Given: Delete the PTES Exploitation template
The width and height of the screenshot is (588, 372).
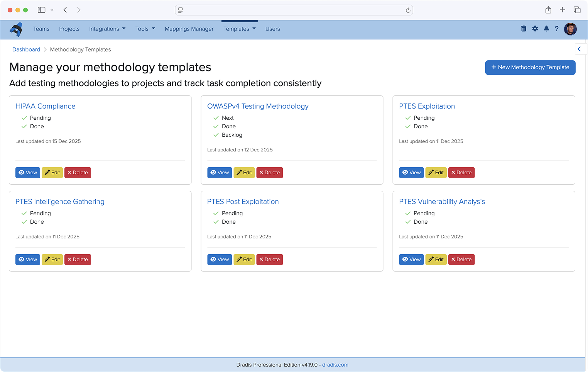Looking at the screenshot, I should click(461, 173).
